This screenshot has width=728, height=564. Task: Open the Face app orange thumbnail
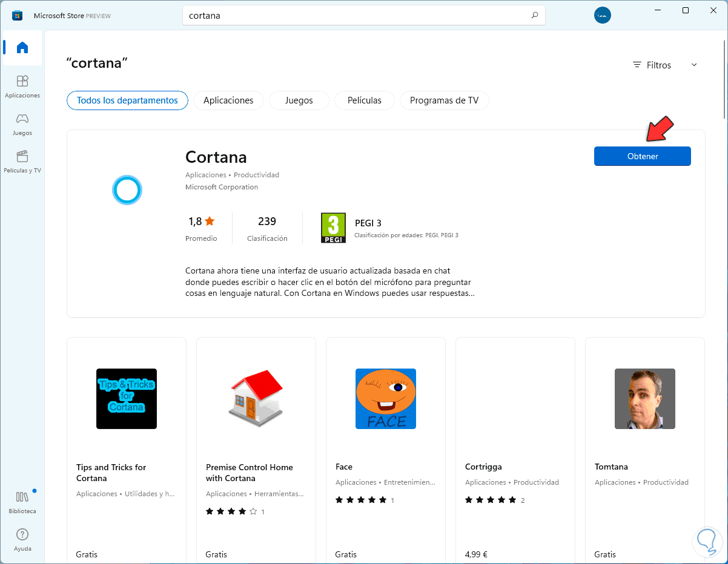[x=386, y=399]
